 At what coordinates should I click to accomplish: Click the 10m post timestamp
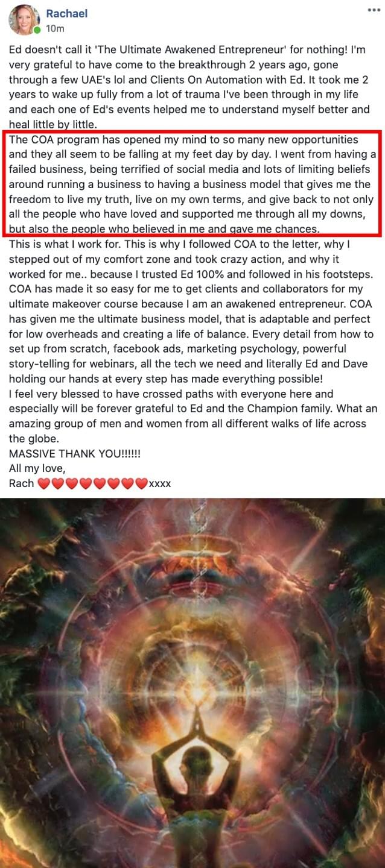coord(55,28)
